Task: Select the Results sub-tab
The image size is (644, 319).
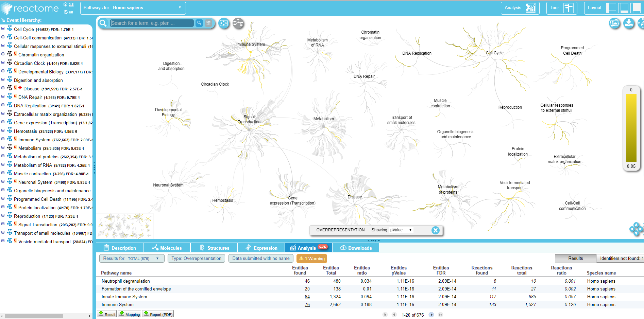Action: pyautogui.click(x=575, y=258)
